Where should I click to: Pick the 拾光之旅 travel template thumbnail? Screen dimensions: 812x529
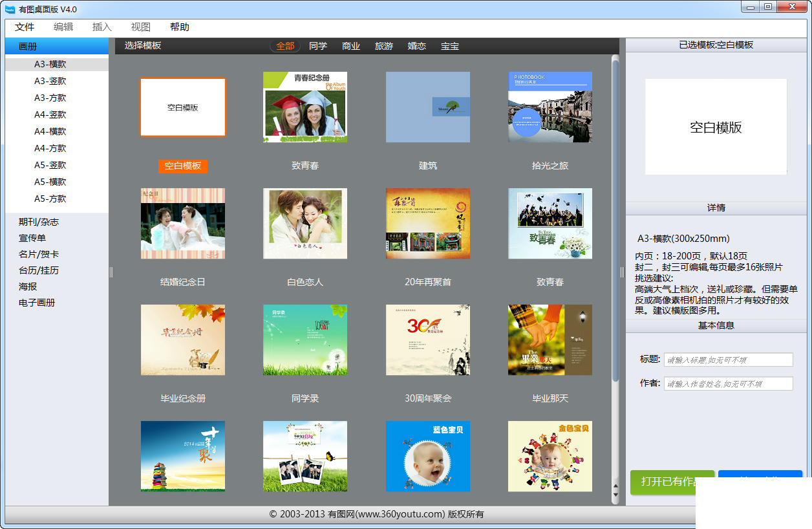(550, 107)
